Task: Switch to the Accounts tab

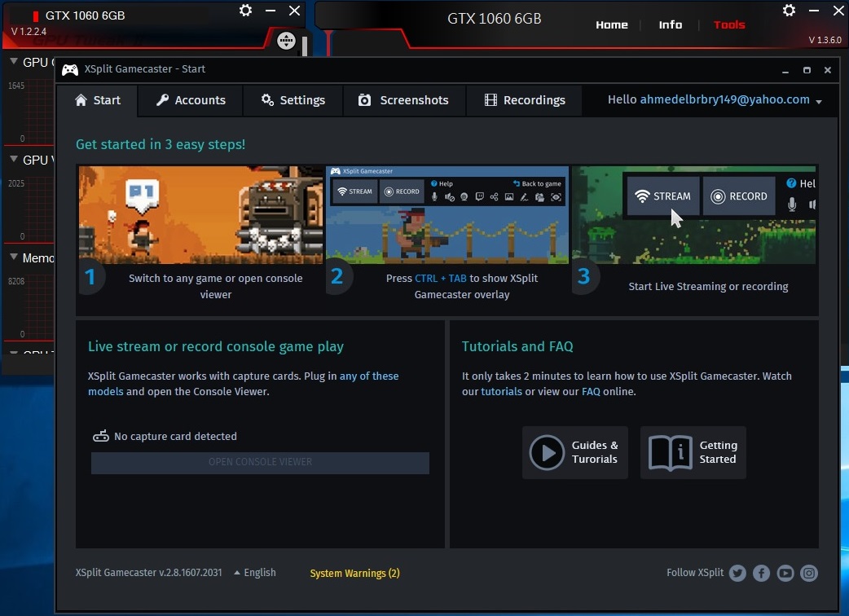Action: coord(191,100)
